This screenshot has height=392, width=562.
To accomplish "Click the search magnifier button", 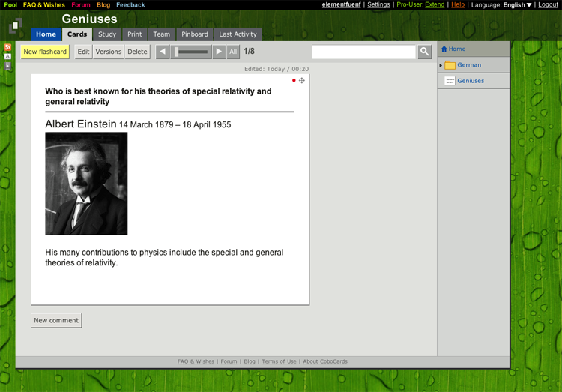I will coord(425,52).
